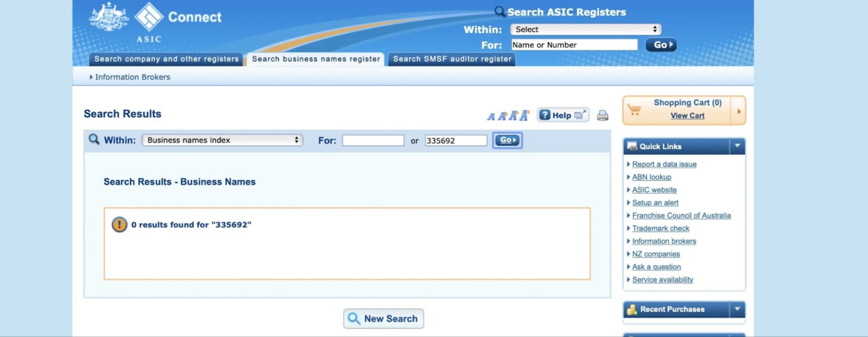This screenshot has width=868, height=337.
Task: Select the smallest font size A icon
Action: click(491, 116)
